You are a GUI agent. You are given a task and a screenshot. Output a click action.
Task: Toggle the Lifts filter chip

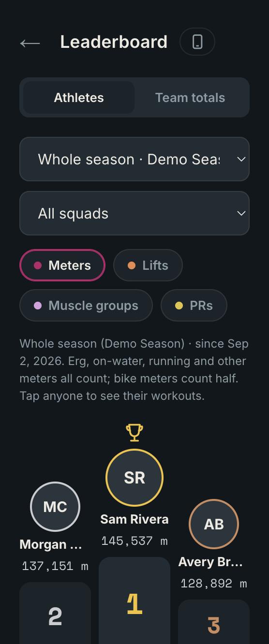pyautogui.click(x=148, y=265)
